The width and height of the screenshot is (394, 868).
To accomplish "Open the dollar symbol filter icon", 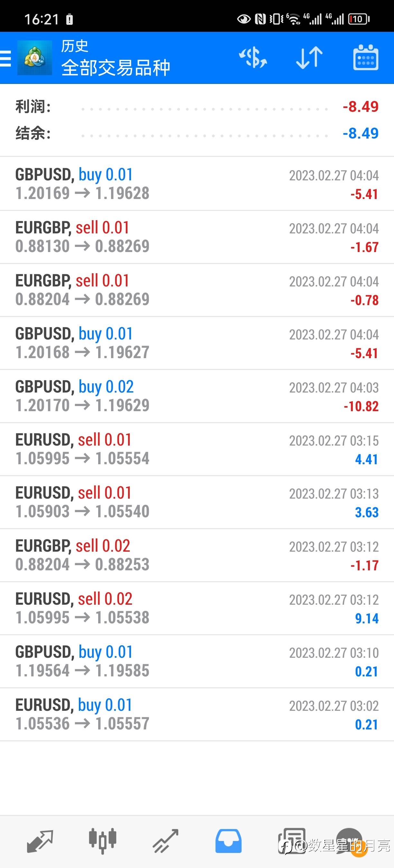I will point(253,58).
